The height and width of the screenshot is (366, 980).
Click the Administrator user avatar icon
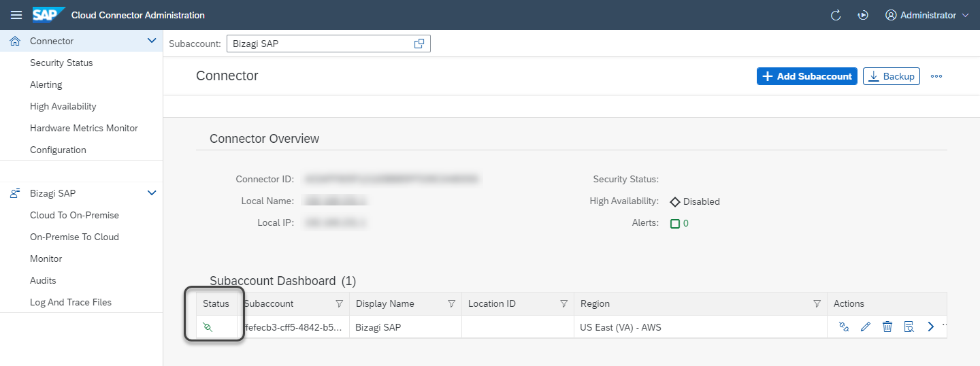(x=891, y=15)
